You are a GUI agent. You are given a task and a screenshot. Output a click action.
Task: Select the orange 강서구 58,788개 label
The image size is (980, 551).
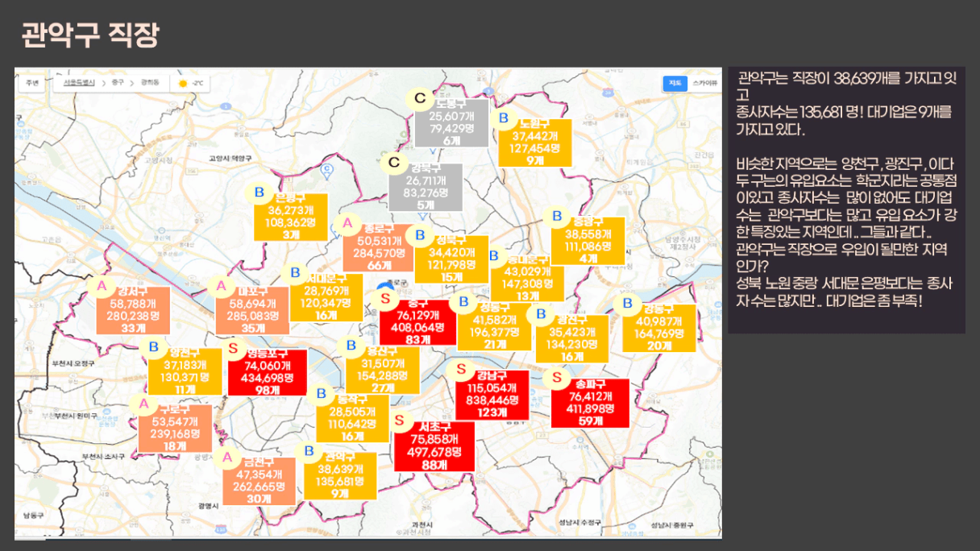(132, 309)
